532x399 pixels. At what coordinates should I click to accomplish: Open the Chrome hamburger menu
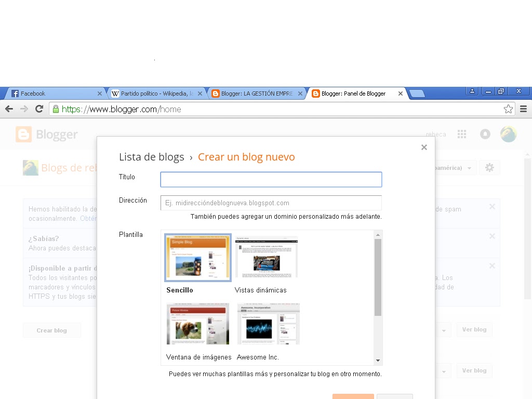(x=524, y=109)
